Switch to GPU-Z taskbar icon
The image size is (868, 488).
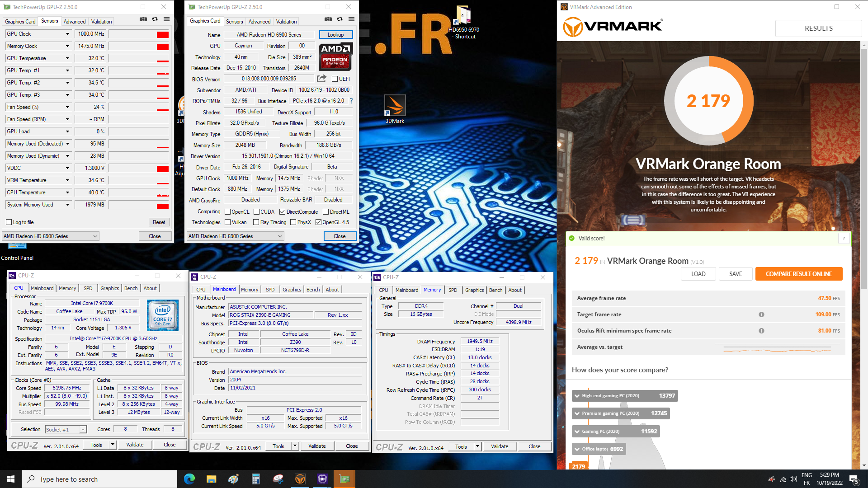click(x=344, y=479)
